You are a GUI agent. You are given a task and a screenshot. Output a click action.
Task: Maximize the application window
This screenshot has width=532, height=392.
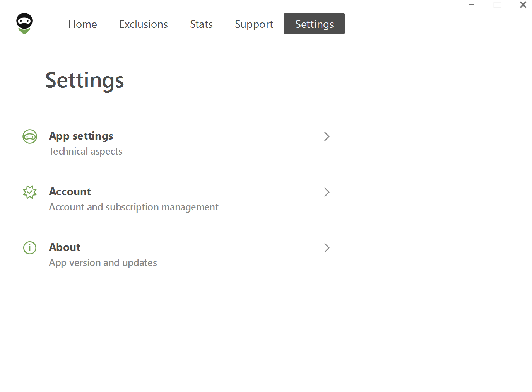(497, 5)
